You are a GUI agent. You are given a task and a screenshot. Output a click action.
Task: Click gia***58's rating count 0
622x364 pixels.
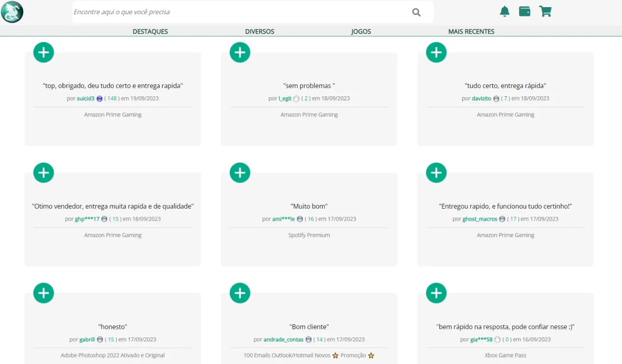(507, 340)
